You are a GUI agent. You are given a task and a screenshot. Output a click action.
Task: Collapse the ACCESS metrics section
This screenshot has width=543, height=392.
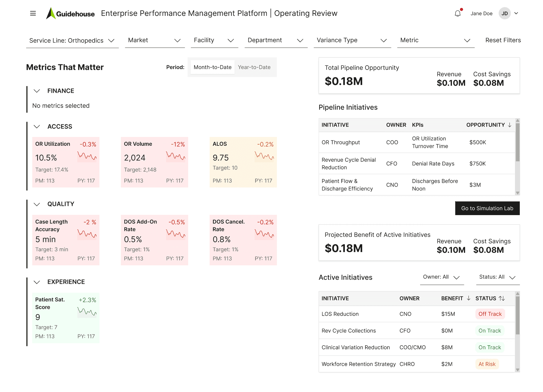(37, 126)
